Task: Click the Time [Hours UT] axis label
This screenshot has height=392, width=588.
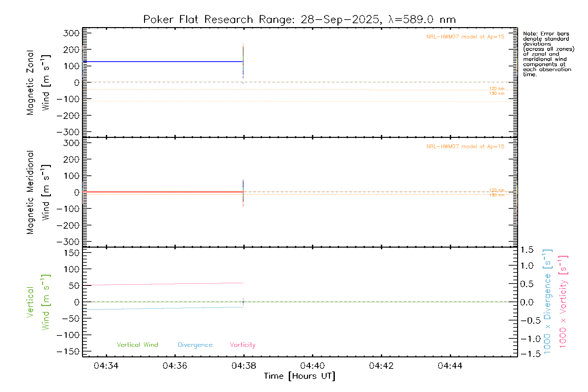Action: pos(299,376)
